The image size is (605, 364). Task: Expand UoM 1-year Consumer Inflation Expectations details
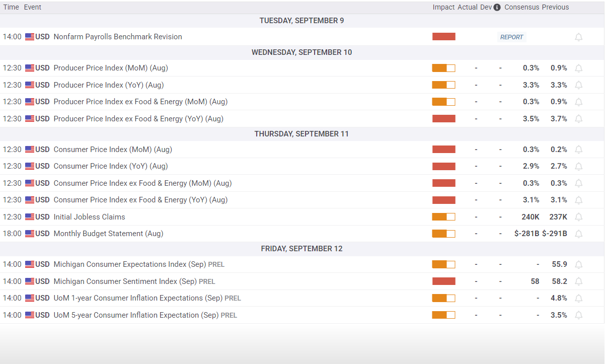302,298
